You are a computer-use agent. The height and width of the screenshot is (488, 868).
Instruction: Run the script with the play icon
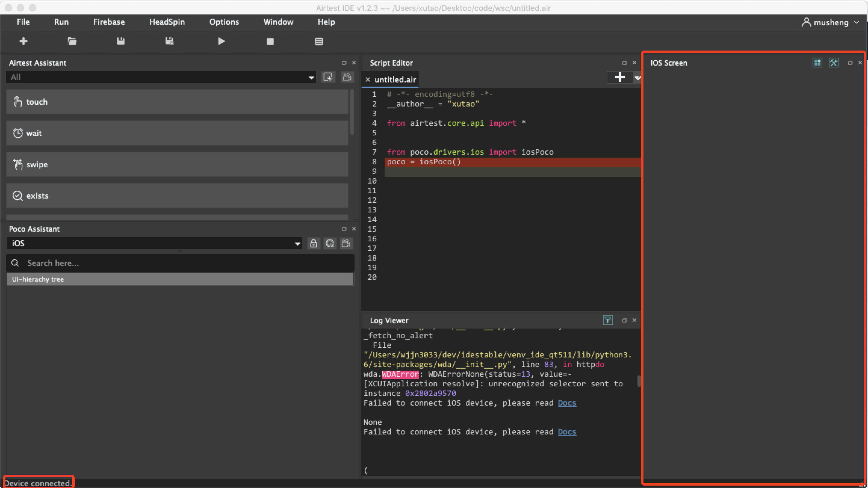222,42
